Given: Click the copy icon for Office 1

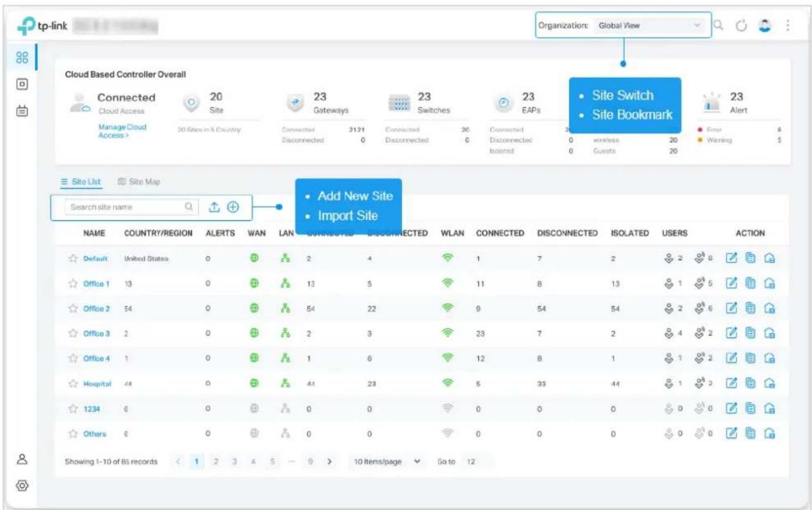Looking at the screenshot, I should (751, 284).
